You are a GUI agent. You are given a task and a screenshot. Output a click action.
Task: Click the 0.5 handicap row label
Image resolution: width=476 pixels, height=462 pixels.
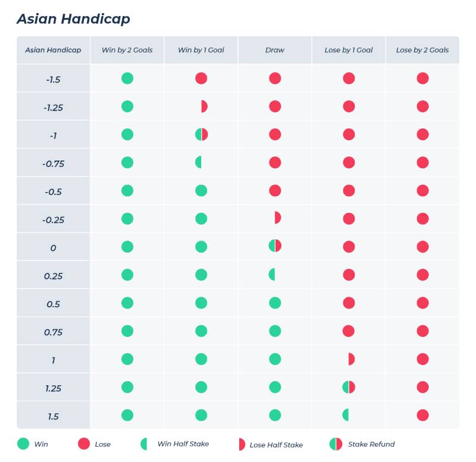54,304
